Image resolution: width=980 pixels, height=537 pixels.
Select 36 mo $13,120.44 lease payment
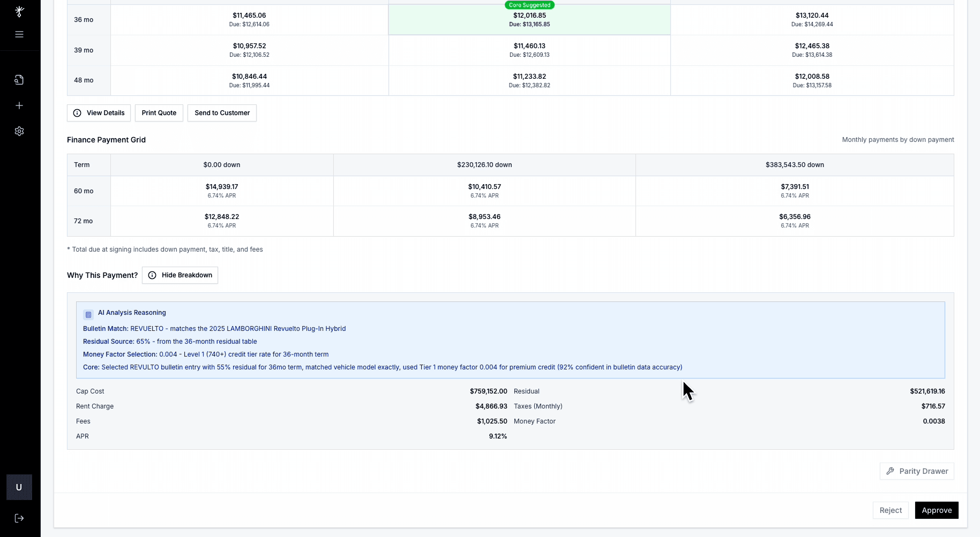click(x=812, y=20)
